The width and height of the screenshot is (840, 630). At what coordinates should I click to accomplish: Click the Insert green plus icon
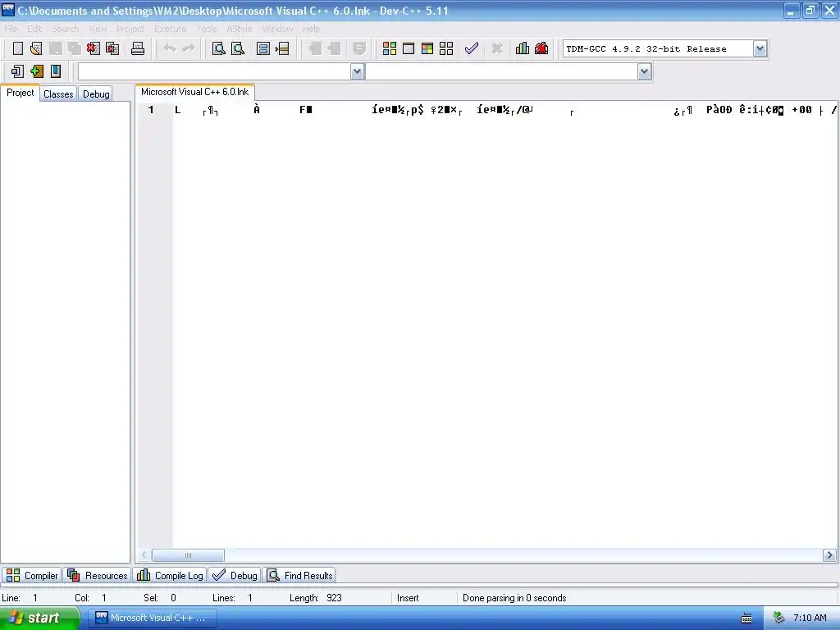[x=36, y=71]
